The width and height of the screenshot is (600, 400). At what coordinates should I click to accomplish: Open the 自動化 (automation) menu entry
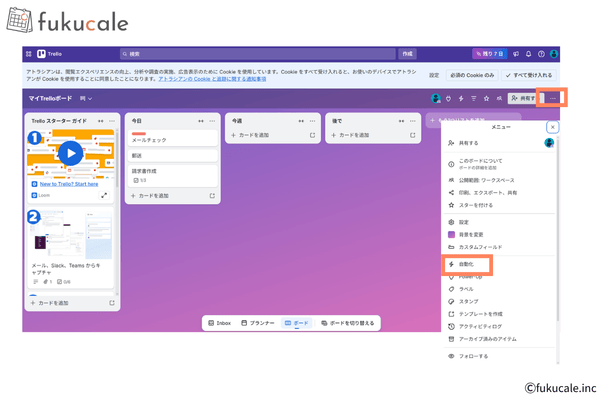click(468, 263)
